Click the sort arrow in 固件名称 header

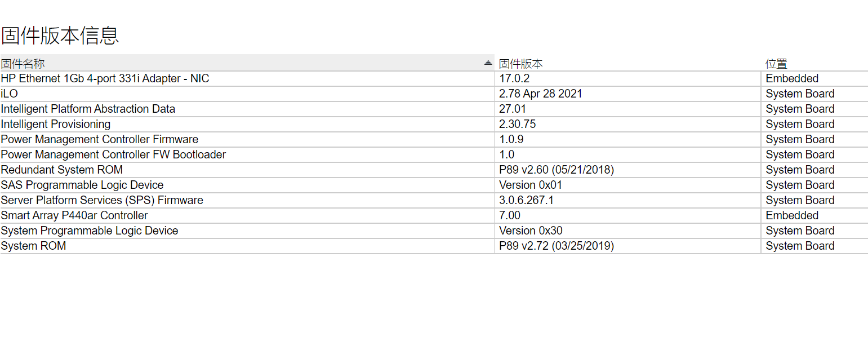pyautogui.click(x=488, y=63)
